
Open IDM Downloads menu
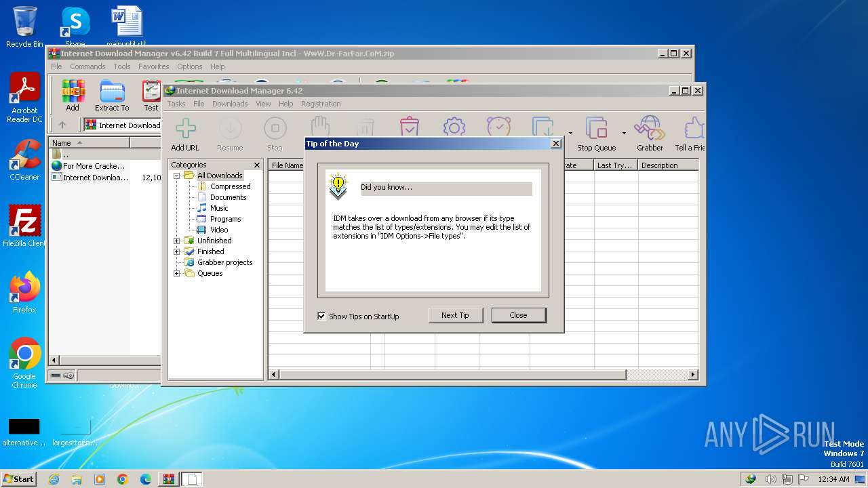[x=230, y=104]
